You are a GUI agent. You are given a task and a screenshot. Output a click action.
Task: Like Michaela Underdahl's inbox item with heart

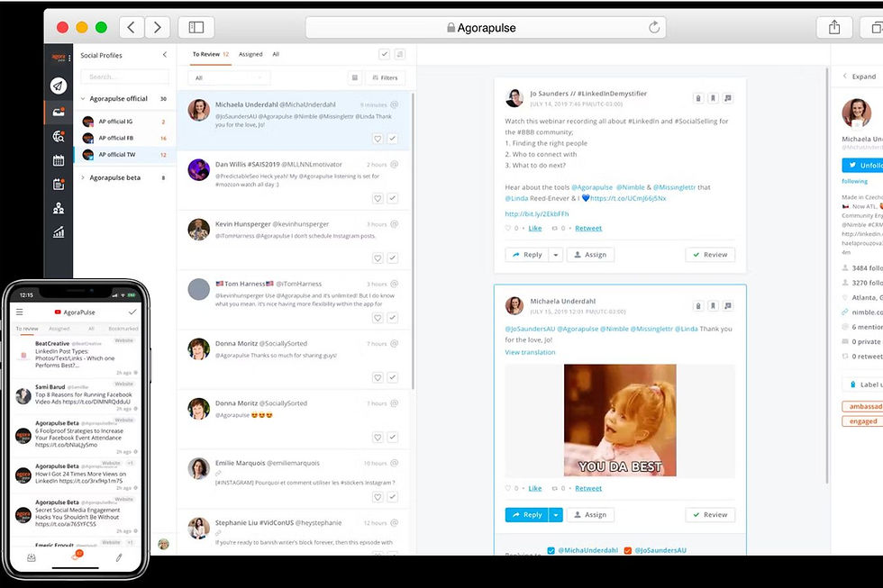pos(378,139)
